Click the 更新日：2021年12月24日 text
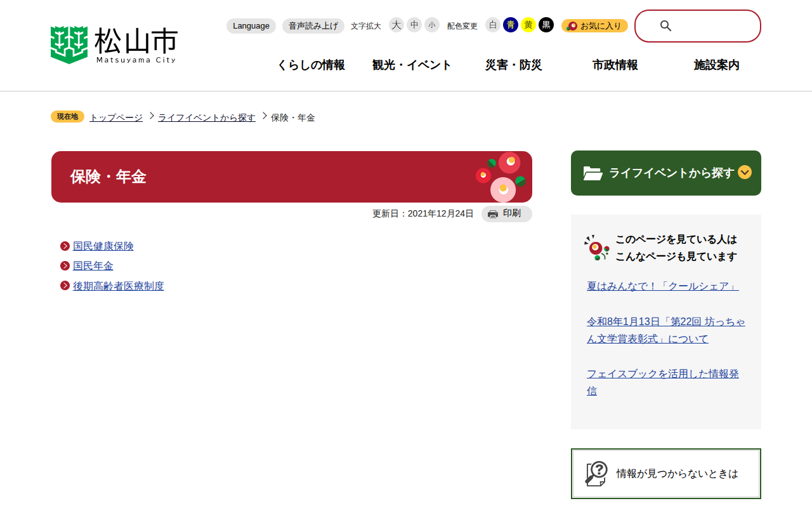The width and height of the screenshot is (812, 508). [423, 214]
